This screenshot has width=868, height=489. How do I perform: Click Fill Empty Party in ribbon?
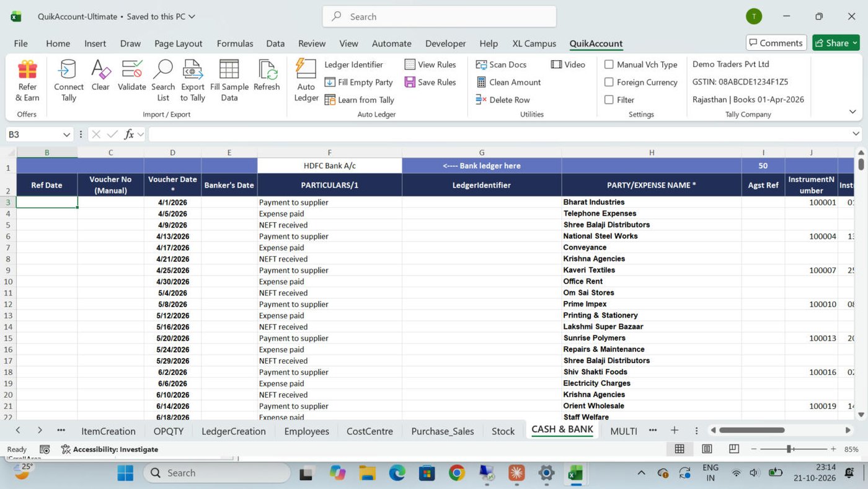pos(358,82)
